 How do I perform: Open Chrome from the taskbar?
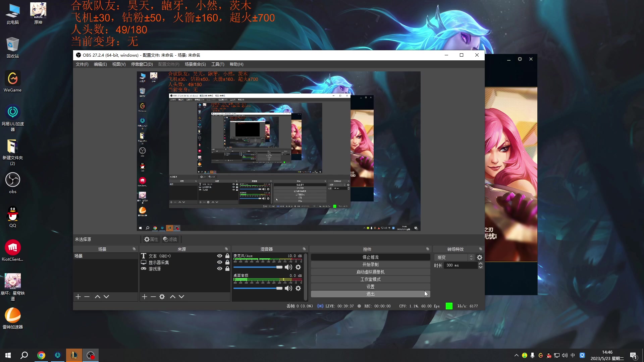point(41,355)
